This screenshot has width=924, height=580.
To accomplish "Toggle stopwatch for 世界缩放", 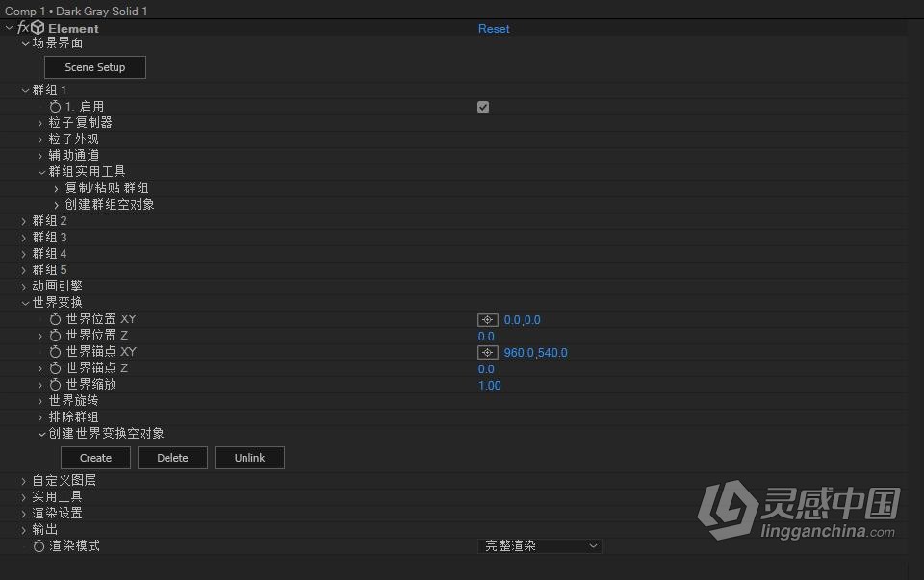I will click(56, 385).
